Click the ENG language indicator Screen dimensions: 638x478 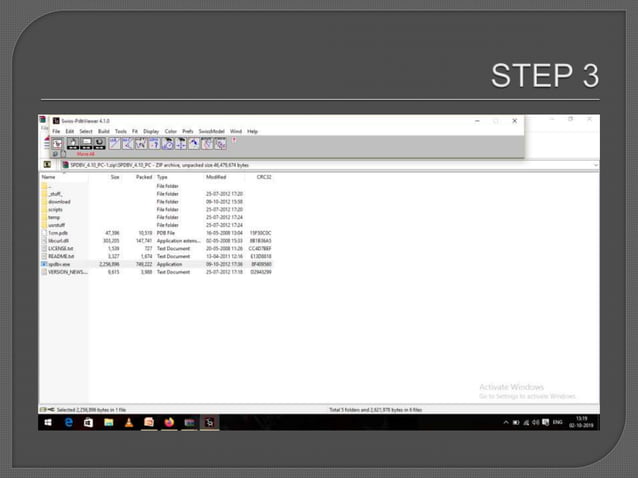557,422
